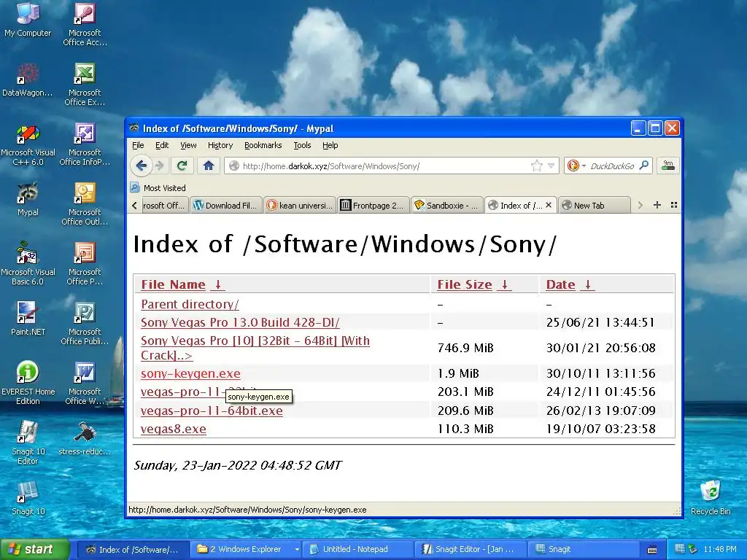Screen dimensions: 747x560
Task: Sort listing by File Size header
Action: [x=473, y=284]
